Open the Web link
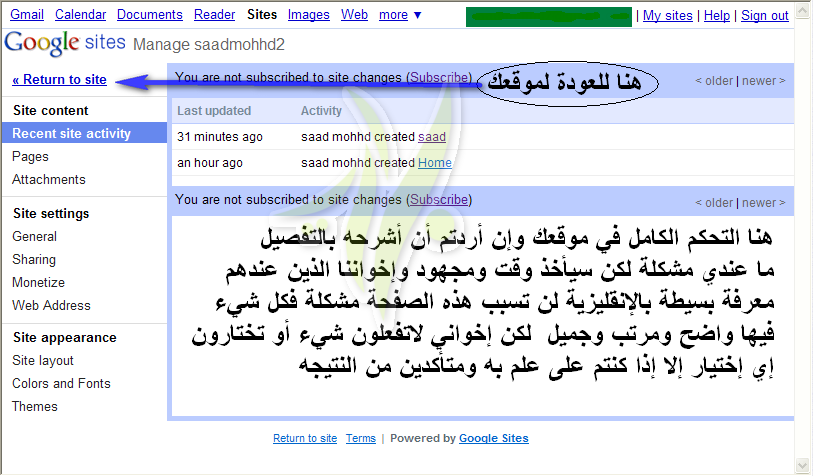This screenshot has height=476, width=813. pyautogui.click(x=354, y=15)
